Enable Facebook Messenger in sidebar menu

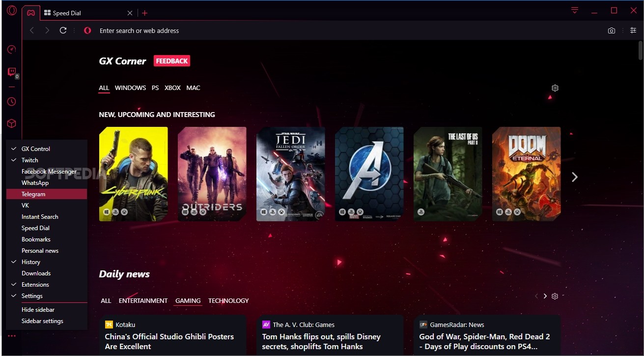(x=47, y=172)
